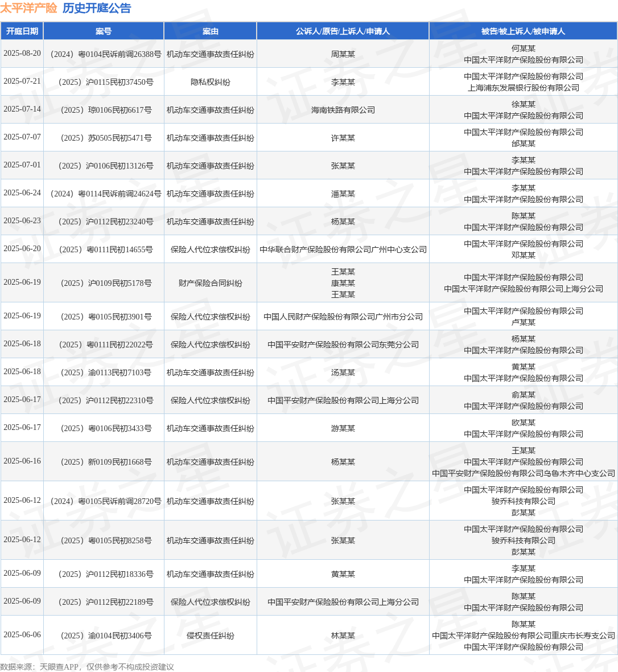Click case number (2025)沪0112民初22310号

point(105,400)
